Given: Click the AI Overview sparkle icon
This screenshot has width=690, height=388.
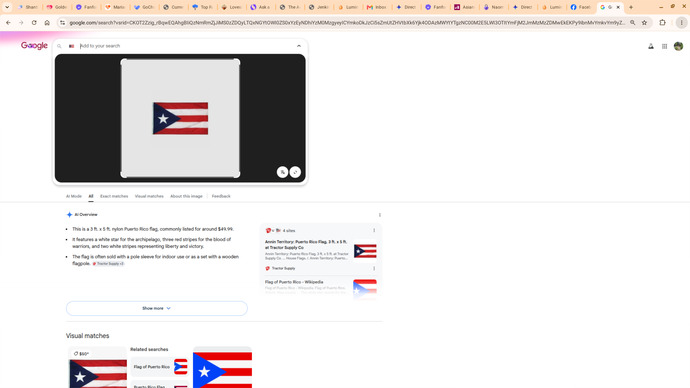Looking at the screenshot, I should coord(70,215).
